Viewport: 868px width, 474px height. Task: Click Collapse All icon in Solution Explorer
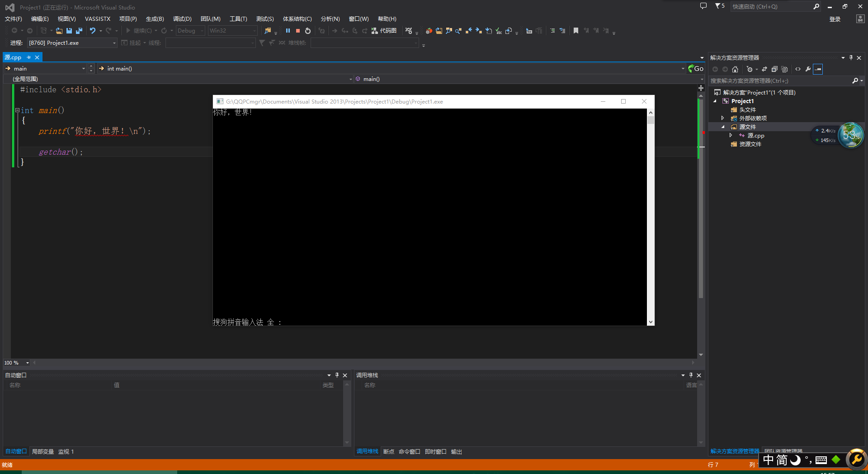[x=774, y=69]
